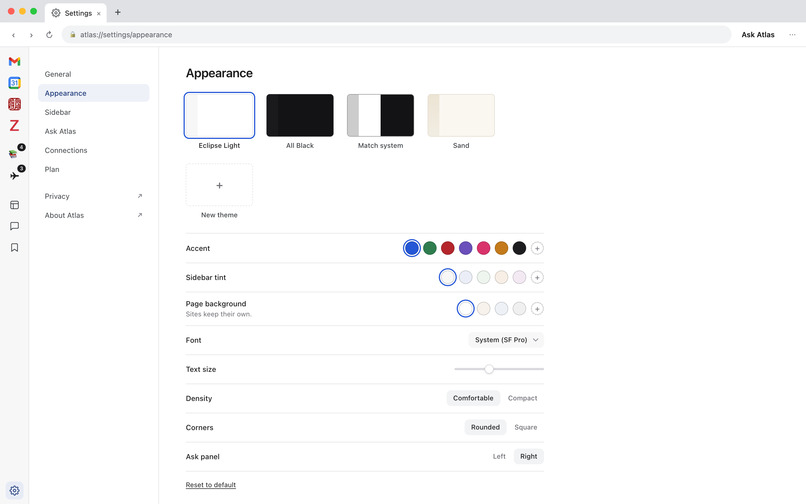Add a custom accent color

click(x=537, y=248)
